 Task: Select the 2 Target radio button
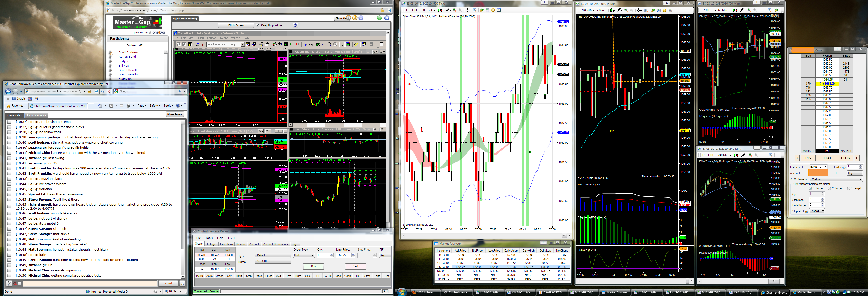[x=829, y=188]
